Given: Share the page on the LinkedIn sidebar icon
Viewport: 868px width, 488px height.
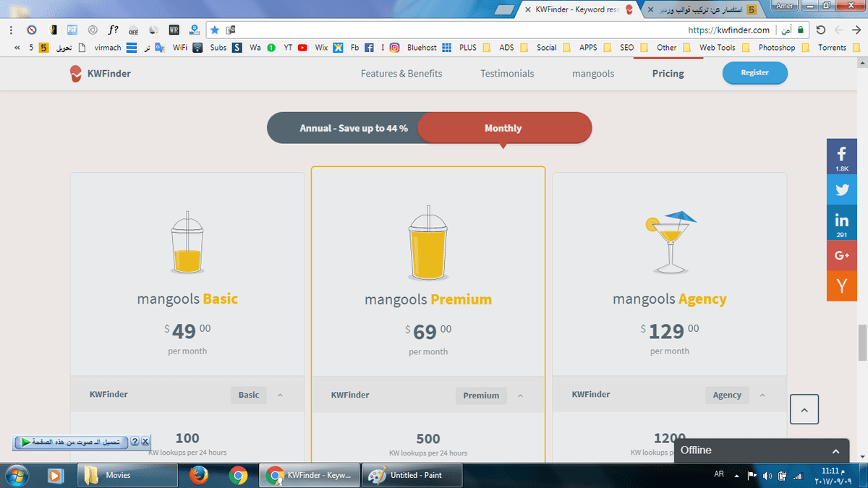Looking at the screenshot, I should [842, 223].
